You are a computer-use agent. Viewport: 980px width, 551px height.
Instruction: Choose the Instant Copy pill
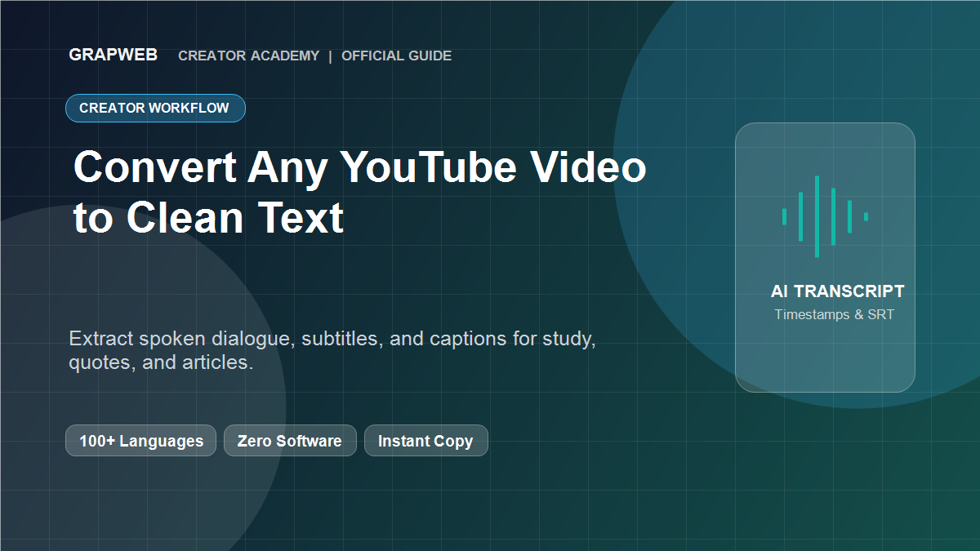pos(425,441)
